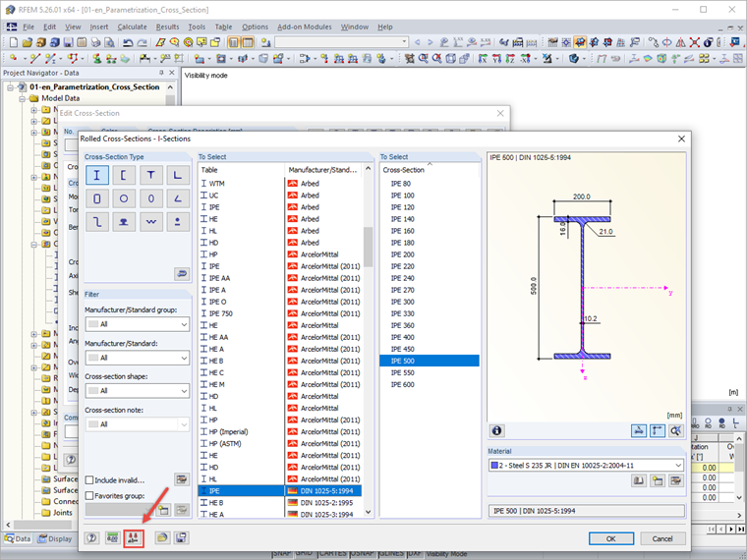Click the cross-section name field IPE 500

point(587,511)
